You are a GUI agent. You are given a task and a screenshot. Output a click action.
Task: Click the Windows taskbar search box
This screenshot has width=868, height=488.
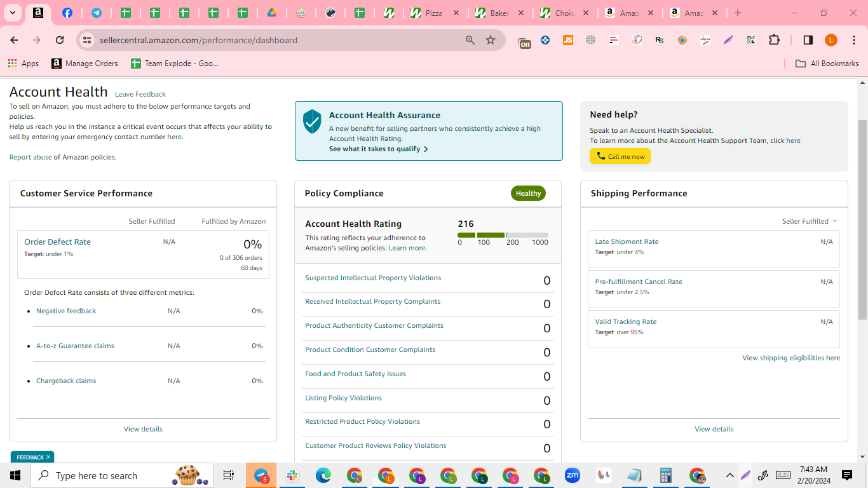(x=122, y=475)
